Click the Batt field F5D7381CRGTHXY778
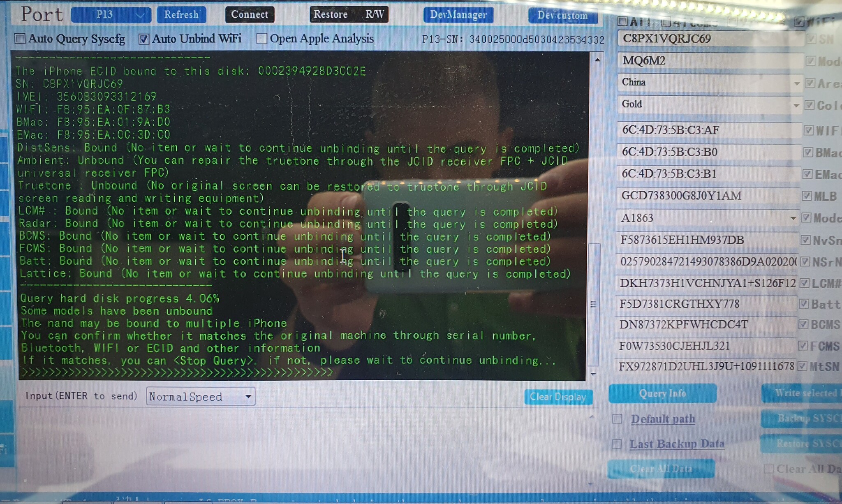Viewport: 842px width, 504px height. coord(706,304)
